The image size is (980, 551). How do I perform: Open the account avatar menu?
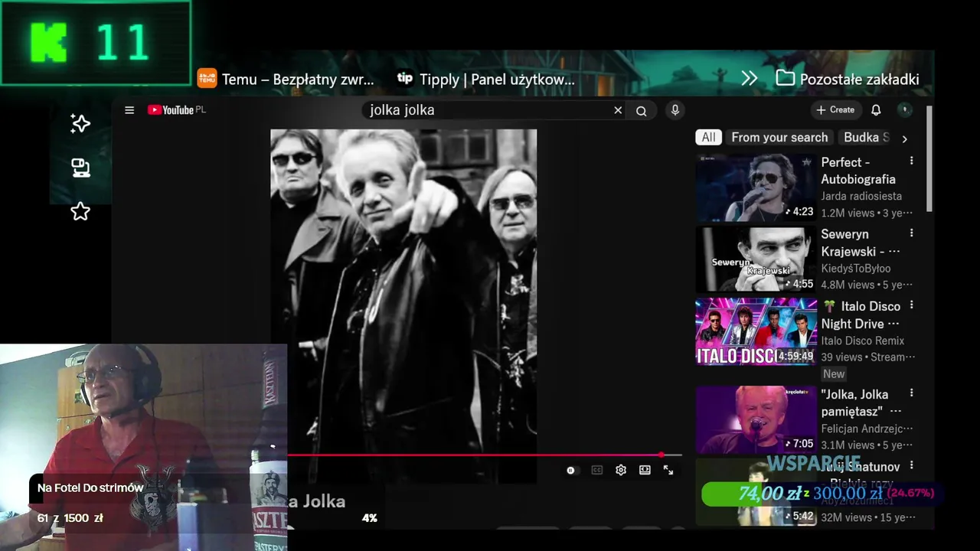coord(905,110)
